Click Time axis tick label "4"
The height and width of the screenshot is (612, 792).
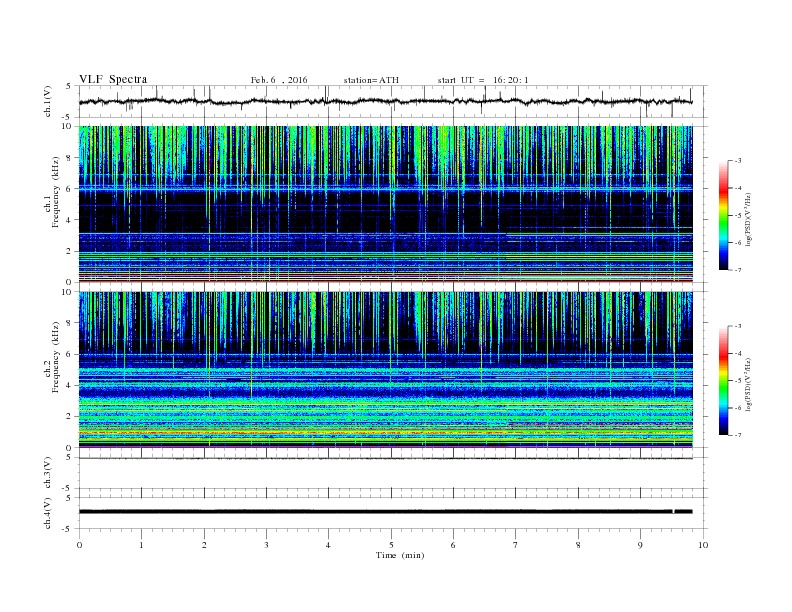(x=328, y=545)
